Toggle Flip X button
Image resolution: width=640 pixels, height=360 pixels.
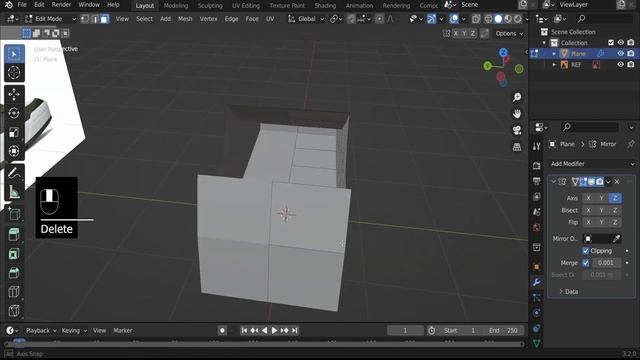click(588, 222)
